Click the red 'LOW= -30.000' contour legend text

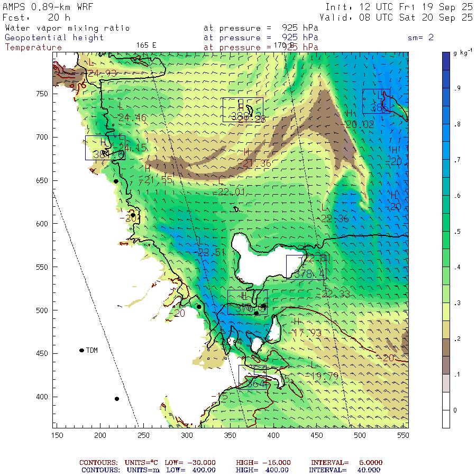coord(190,462)
